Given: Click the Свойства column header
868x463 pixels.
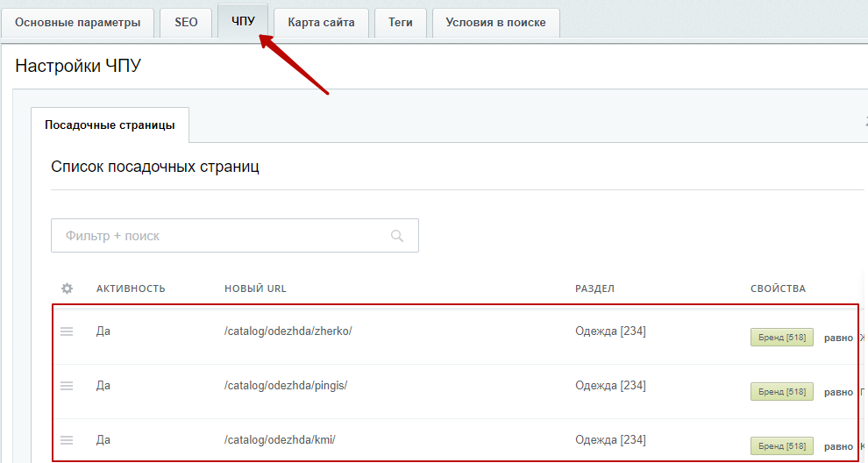Looking at the screenshot, I should (778, 288).
